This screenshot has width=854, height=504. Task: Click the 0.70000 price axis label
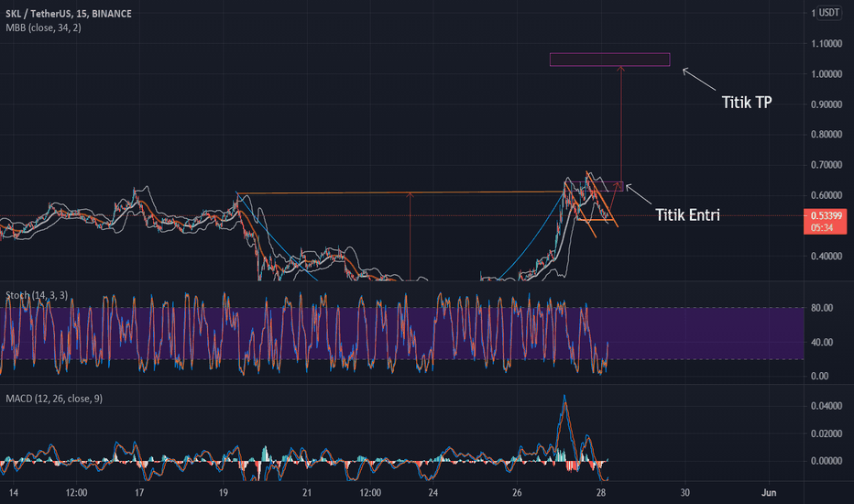click(827, 165)
